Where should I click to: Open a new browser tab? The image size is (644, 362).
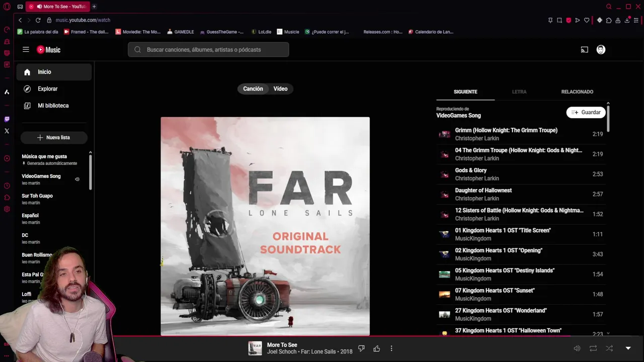[x=94, y=7]
